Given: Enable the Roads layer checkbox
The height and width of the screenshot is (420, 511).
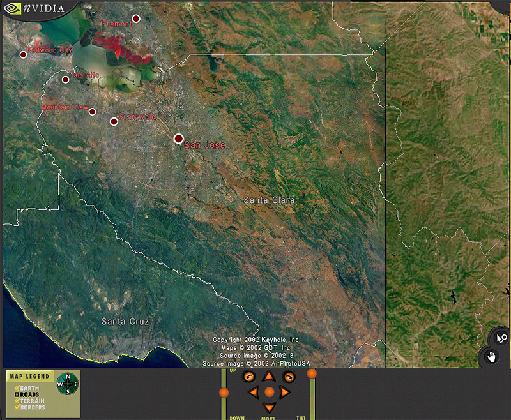Looking at the screenshot, I should [17, 394].
